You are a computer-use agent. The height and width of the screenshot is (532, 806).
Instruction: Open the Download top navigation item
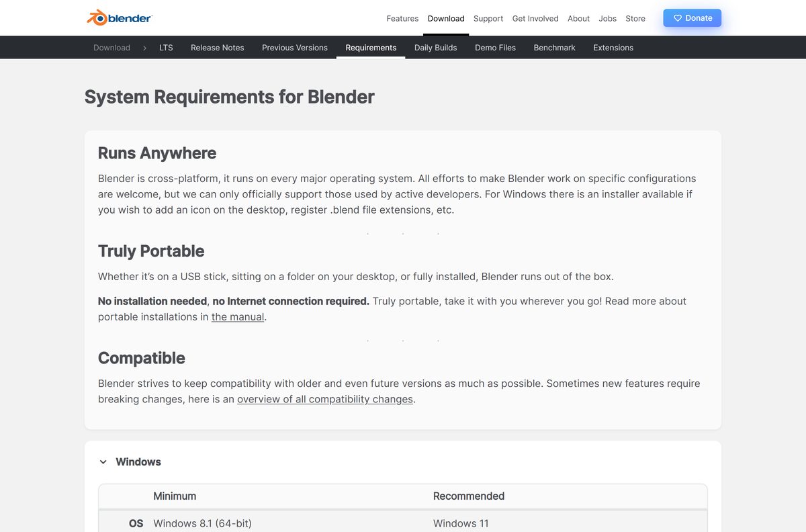coord(446,18)
